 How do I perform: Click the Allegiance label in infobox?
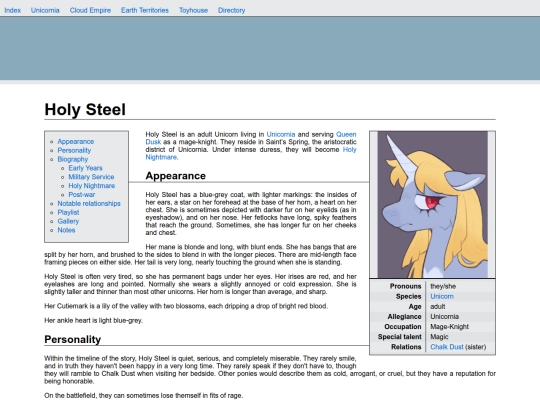tap(404, 316)
